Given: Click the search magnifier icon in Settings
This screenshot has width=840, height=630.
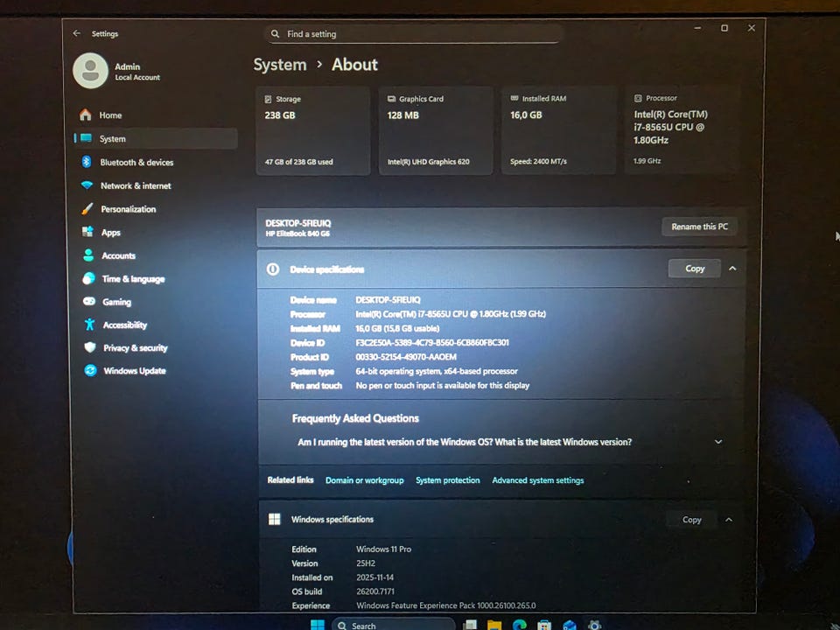Looking at the screenshot, I should click(x=275, y=34).
